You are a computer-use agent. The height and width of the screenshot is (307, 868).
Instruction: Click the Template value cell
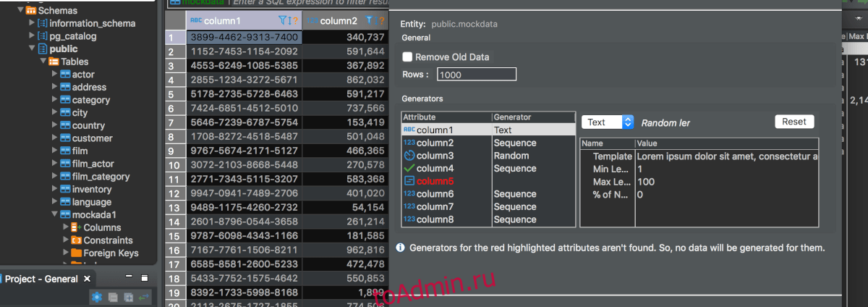(x=726, y=156)
